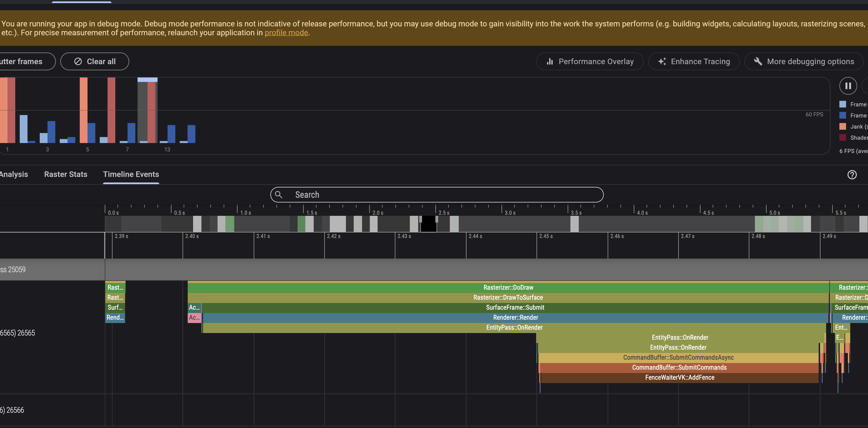The height and width of the screenshot is (428, 868).
Task: Click the Performance Overlay bar chart icon
Action: click(x=550, y=61)
